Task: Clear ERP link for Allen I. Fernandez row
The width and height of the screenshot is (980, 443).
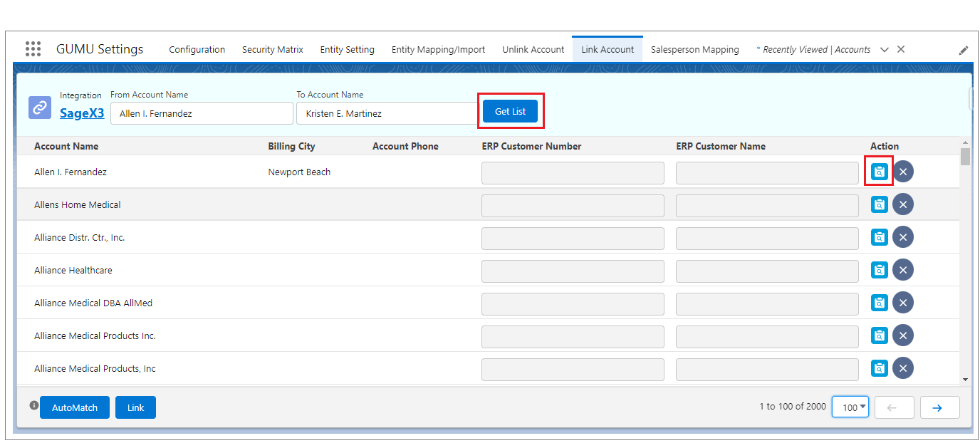Action: click(903, 172)
